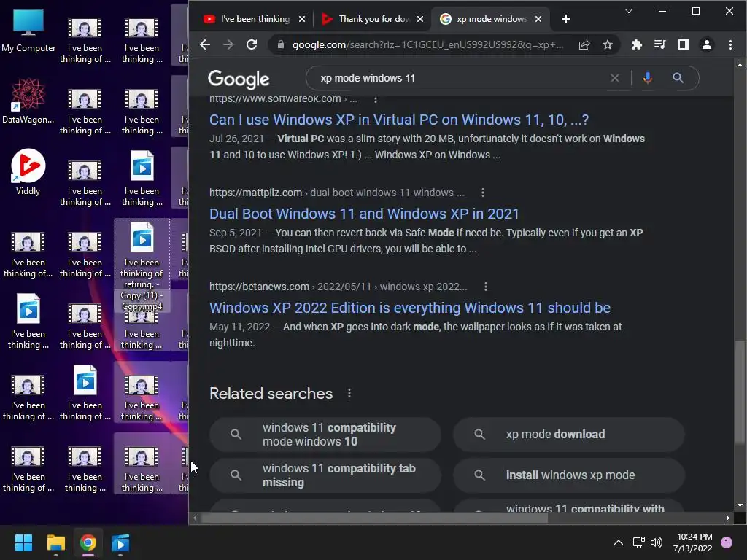Image resolution: width=747 pixels, height=560 pixels.
Task: Search related "xp mode download"
Action: click(x=569, y=435)
